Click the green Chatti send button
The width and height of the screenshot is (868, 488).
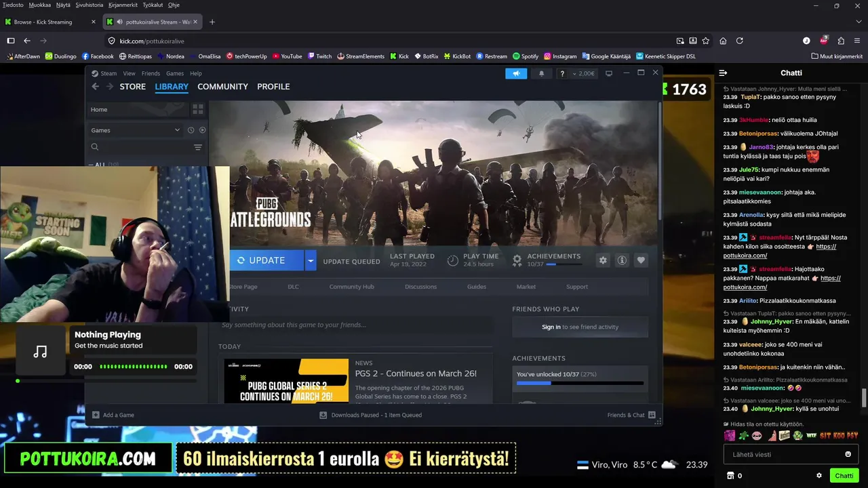point(844,476)
